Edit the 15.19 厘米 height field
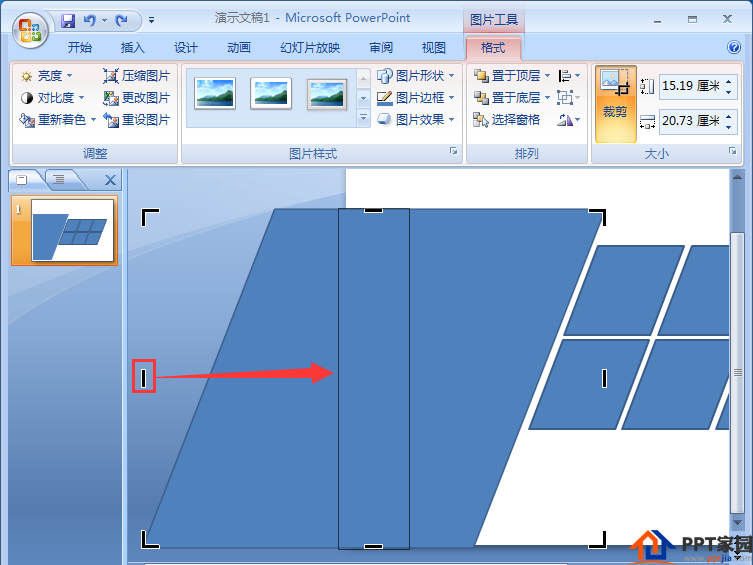 click(691, 86)
